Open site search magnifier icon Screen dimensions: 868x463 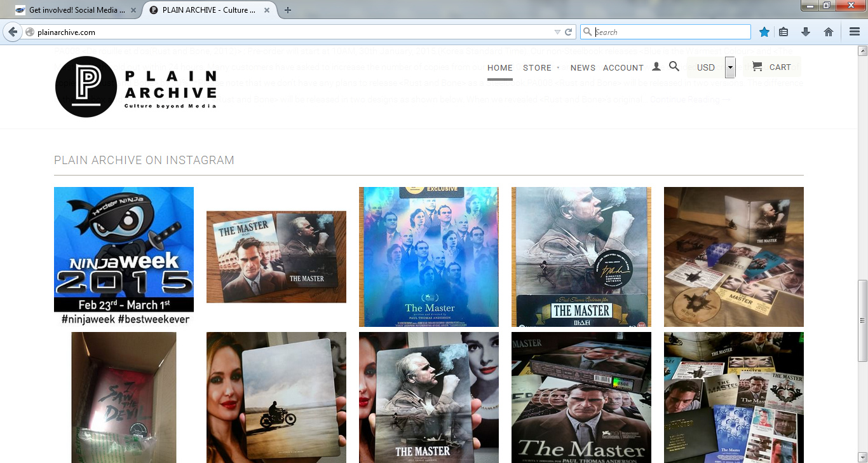tap(674, 67)
